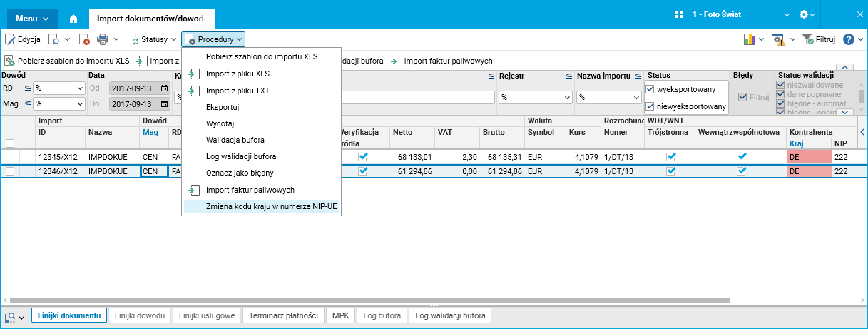Select Walidacja bufora from the Procedury menu
Screen dimensions: 868x329
click(x=262, y=140)
